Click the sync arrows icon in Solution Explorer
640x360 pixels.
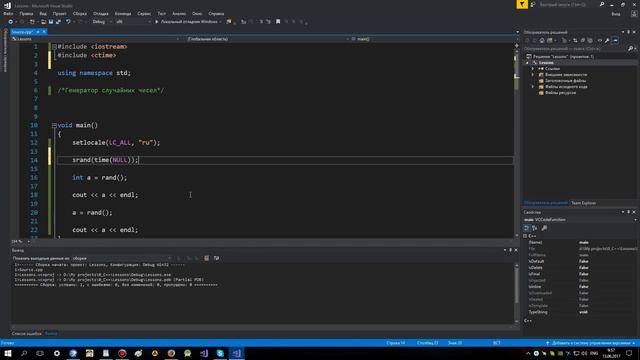[x=575, y=40]
